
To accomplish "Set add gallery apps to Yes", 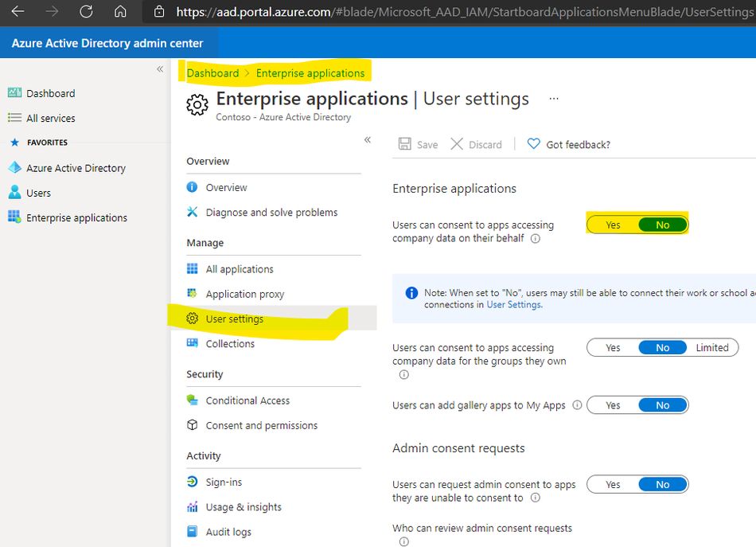I will [x=613, y=405].
